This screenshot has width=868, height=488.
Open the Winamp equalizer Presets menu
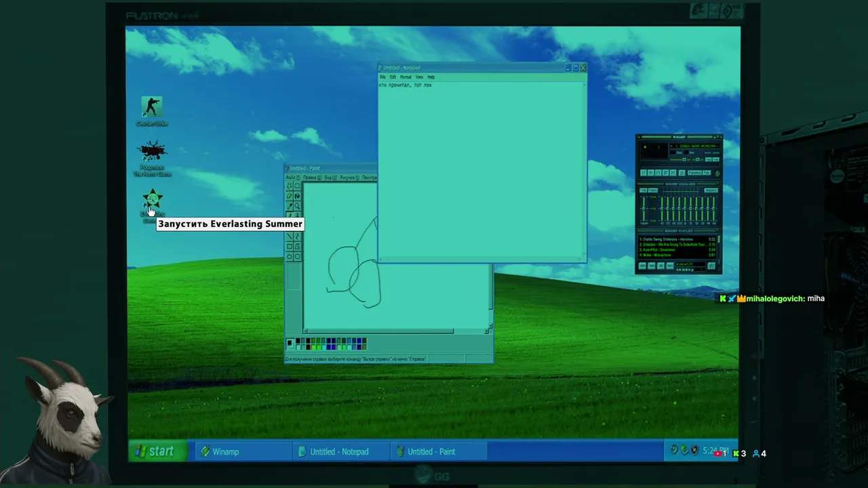[711, 190]
